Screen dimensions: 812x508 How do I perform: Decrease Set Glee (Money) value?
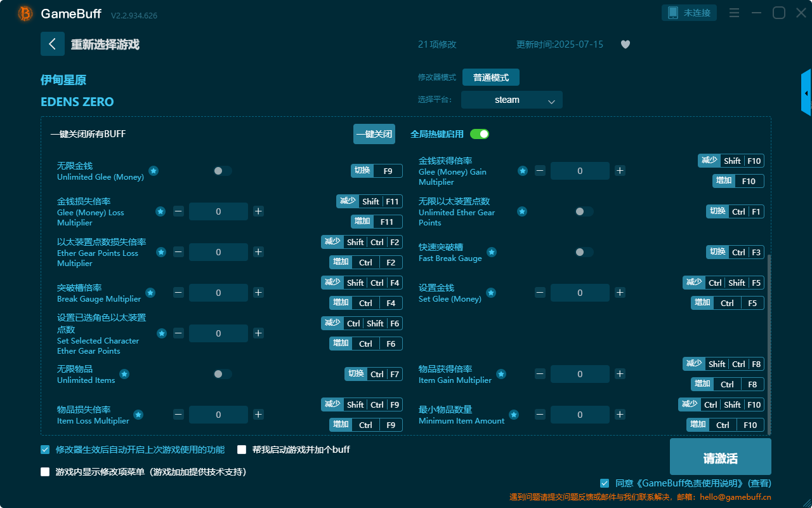click(540, 293)
